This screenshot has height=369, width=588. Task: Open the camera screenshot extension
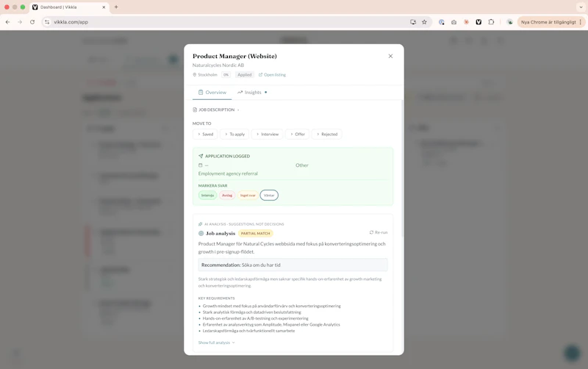click(453, 22)
